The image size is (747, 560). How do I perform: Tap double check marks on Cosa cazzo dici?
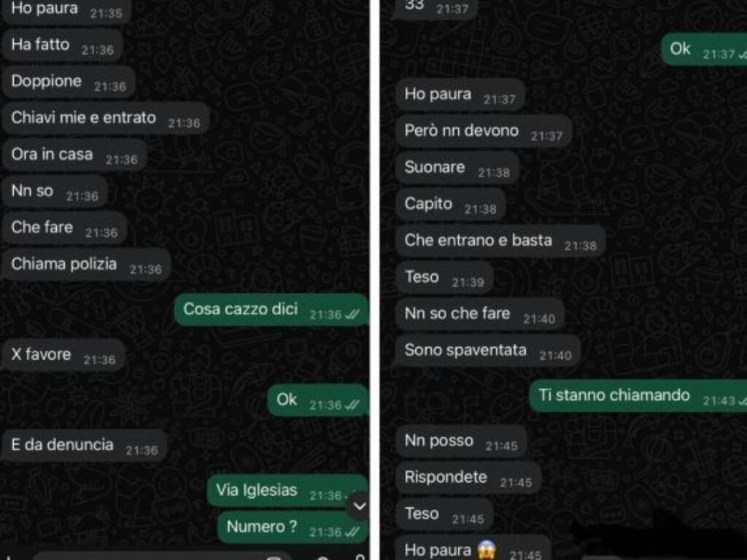352,314
